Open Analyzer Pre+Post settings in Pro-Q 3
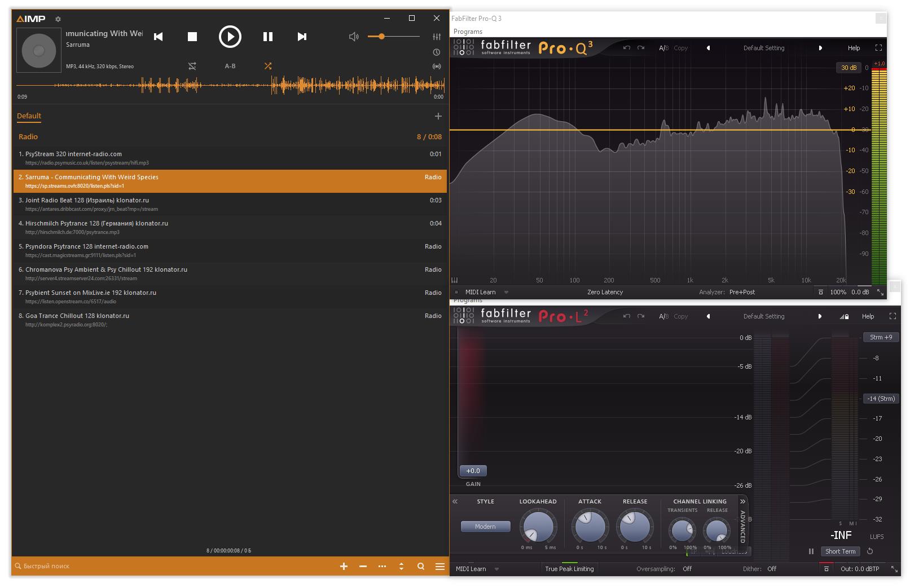 742,292
